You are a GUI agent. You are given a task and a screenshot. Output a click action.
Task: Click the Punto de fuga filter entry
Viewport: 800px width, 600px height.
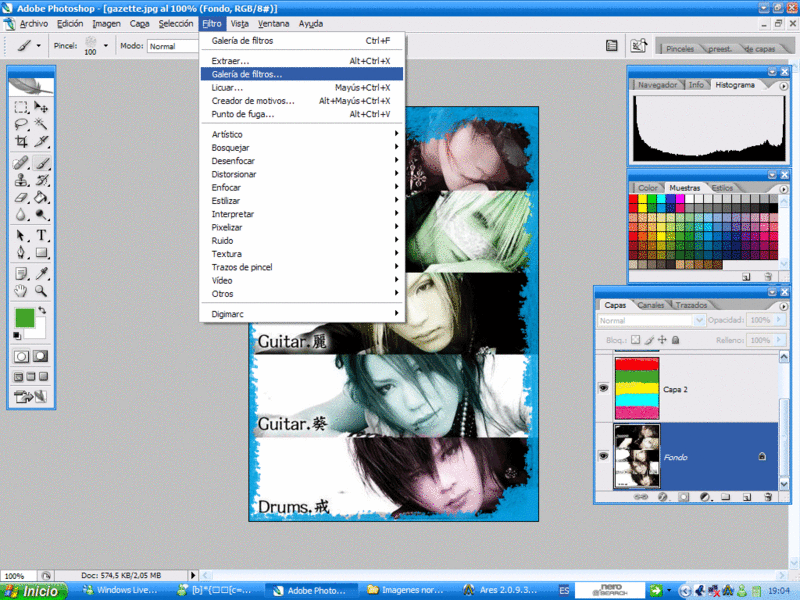(x=302, y=114)
